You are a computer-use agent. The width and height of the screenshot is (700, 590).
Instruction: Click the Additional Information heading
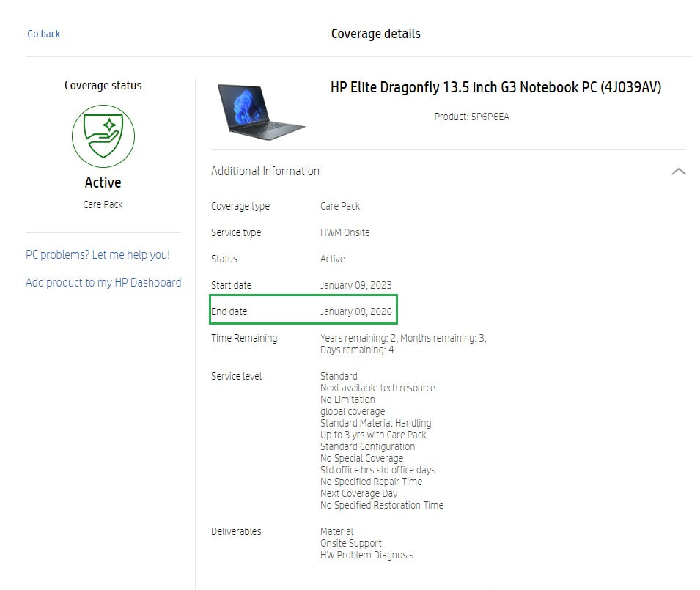pos(265,172)
